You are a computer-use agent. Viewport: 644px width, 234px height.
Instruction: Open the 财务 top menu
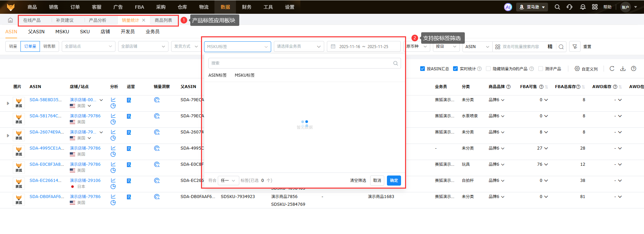pos(247,7)
